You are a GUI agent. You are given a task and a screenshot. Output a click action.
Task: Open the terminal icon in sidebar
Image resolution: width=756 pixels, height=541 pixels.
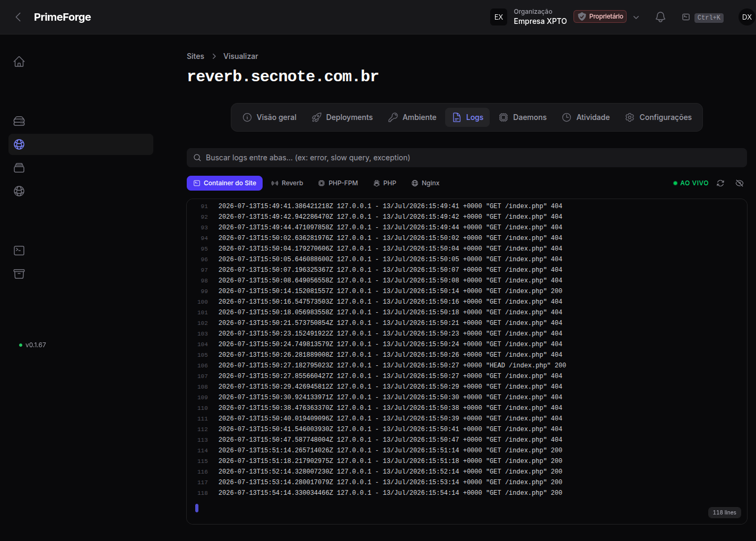click(x=19, y=251)
